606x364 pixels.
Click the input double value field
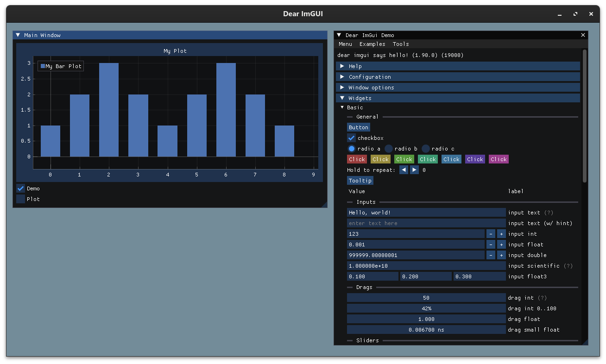[416, 255]
